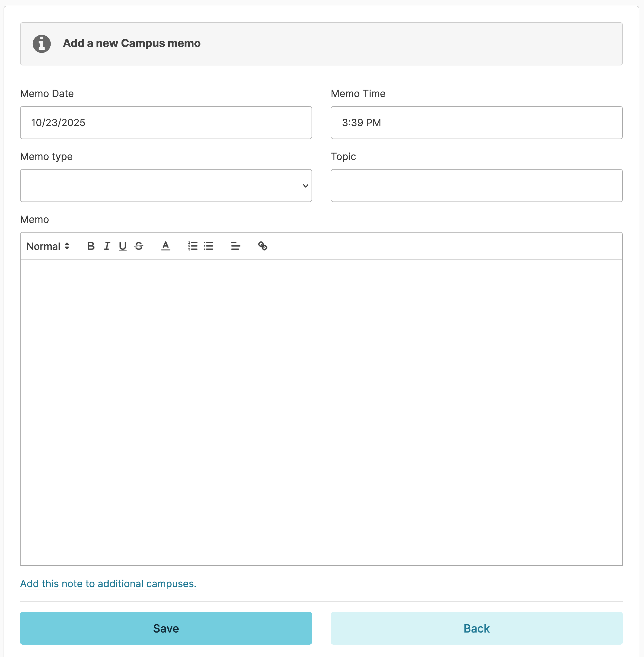
Task: Open the text color picker
Action: click(165, 246)
